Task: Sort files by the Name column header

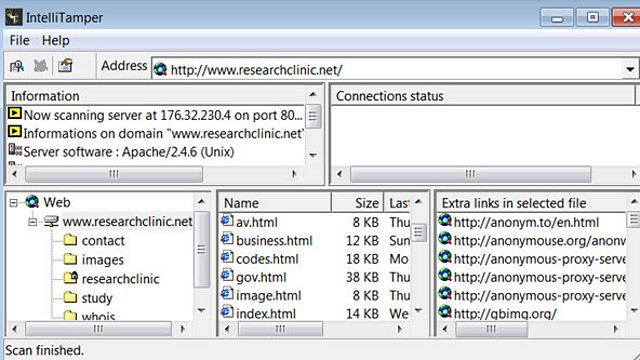Action: (x=275, y=203)
